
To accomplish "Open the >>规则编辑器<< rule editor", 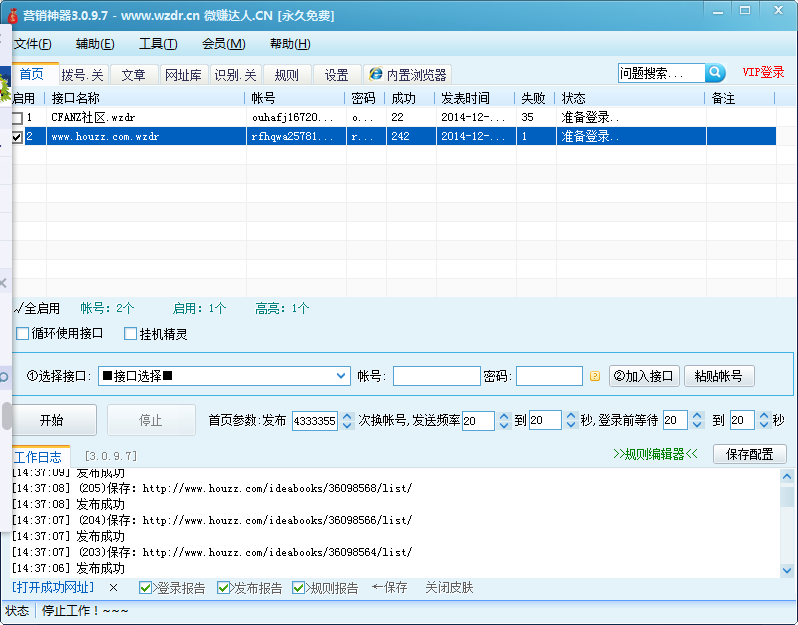I will pyautogui.click(x=655, y=454).
